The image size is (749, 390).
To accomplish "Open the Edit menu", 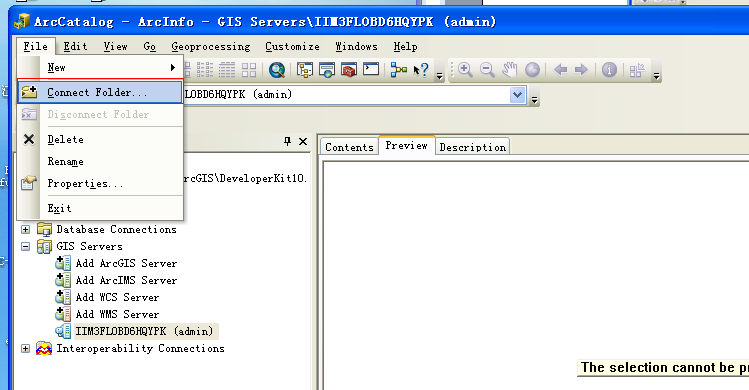I will [75, 46].
